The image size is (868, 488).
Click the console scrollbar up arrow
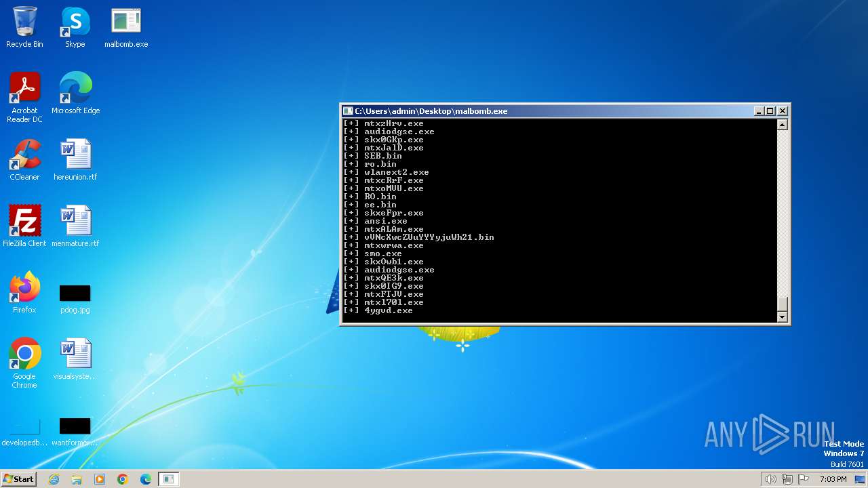pos(782,125)
